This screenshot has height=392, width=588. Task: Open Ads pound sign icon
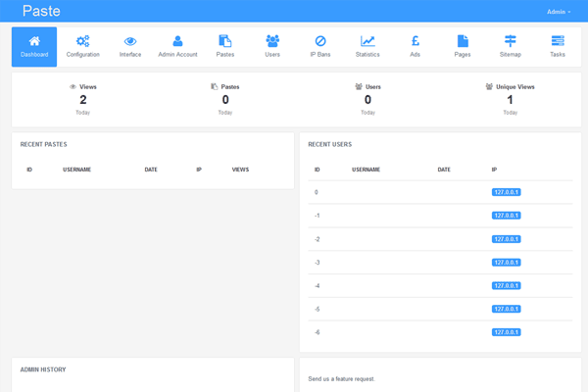point(416,41)
